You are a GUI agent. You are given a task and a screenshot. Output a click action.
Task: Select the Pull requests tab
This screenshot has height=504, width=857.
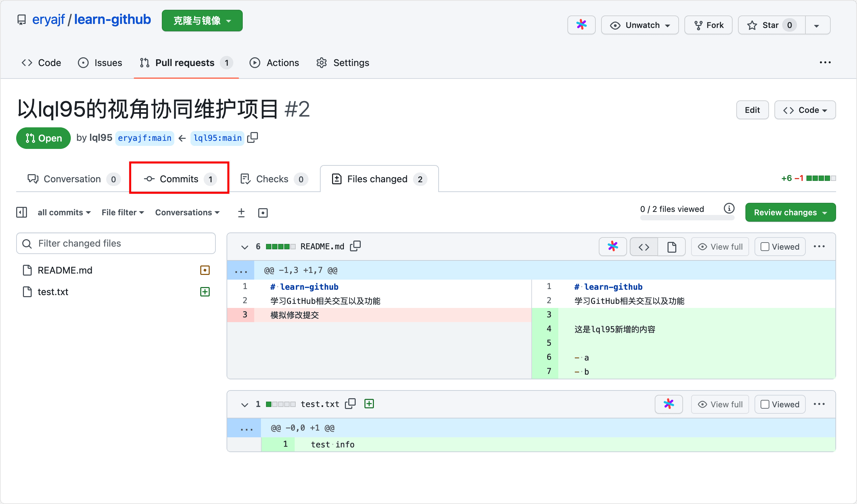point(186,63)
